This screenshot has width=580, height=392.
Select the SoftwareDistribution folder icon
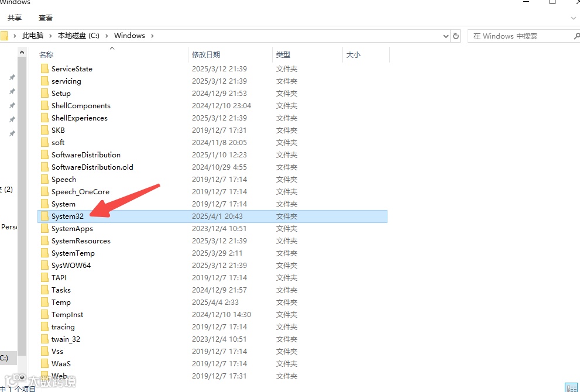click(44, 154)
